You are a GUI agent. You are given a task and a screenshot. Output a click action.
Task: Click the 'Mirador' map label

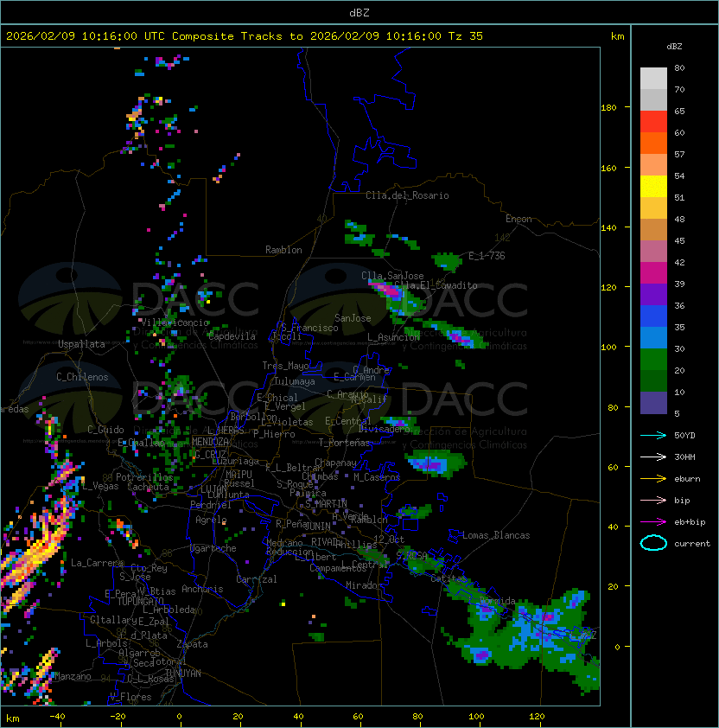364,585
